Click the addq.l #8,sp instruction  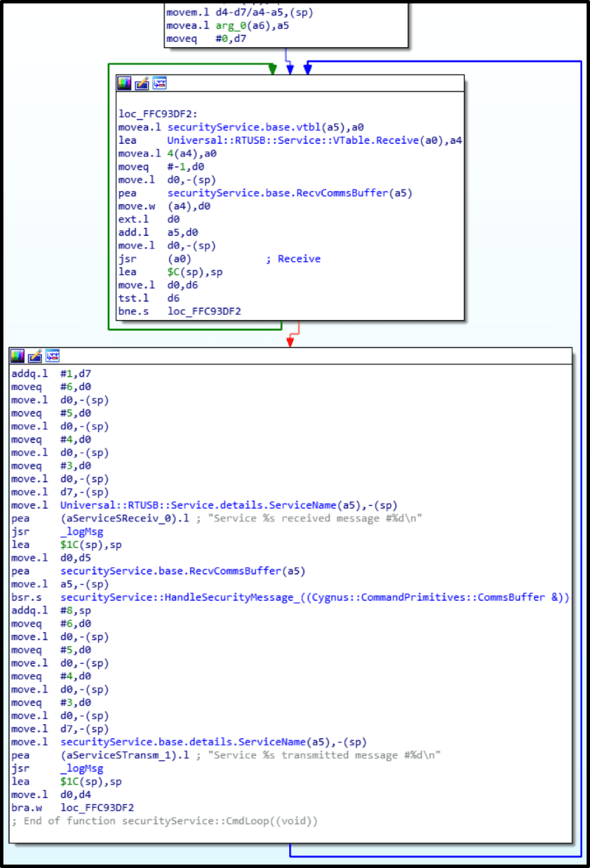(52, 611)
